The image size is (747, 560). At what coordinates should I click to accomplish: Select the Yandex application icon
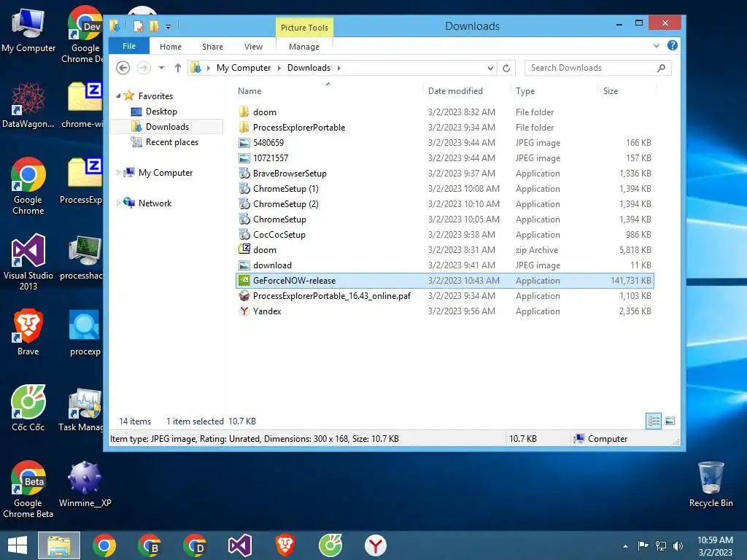tap(244, 311)
